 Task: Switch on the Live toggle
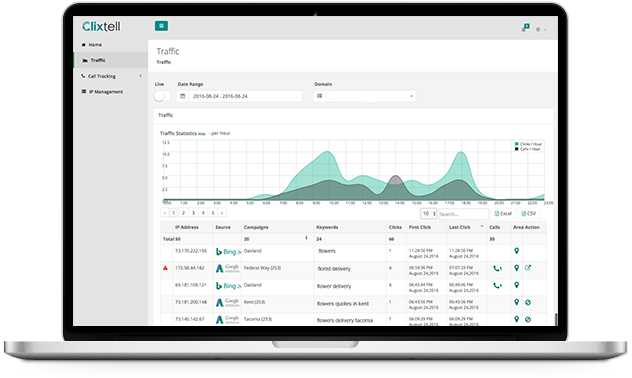click(162, 96)
